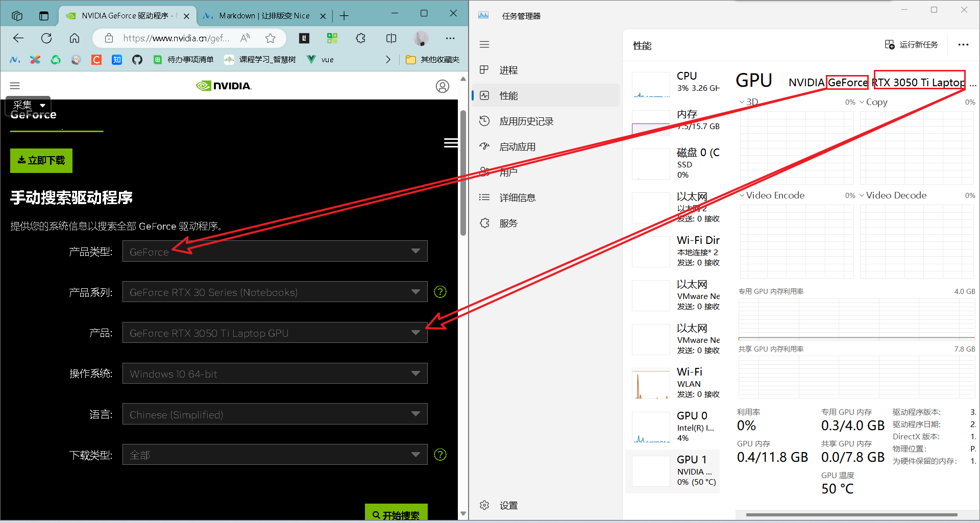Click 立即下载 download button
The height and width of the screenshot is (523, 980).
tap(41, 161)
